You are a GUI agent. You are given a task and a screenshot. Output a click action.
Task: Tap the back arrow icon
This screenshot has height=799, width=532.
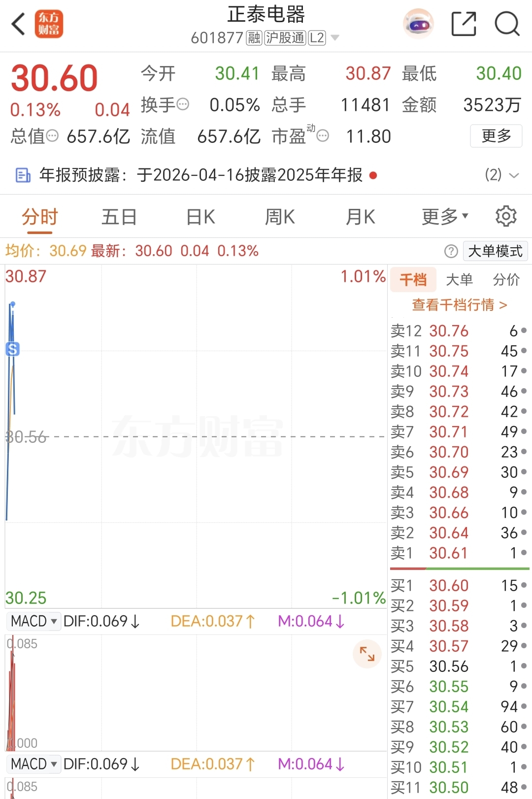click(18, 24)
